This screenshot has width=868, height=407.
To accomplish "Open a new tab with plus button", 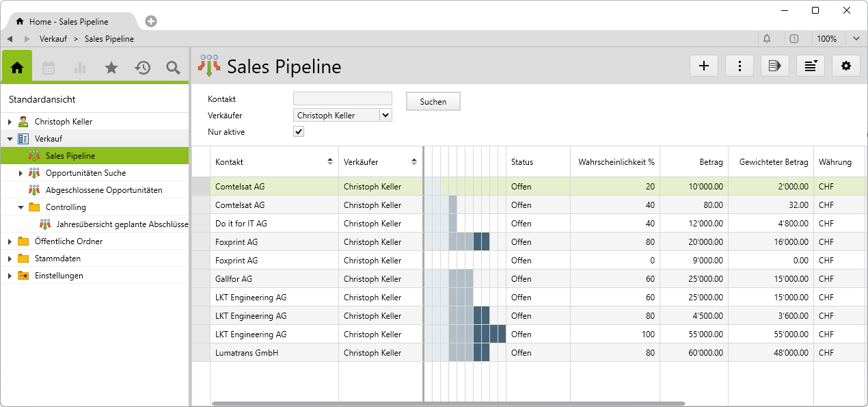I will 151,21.
